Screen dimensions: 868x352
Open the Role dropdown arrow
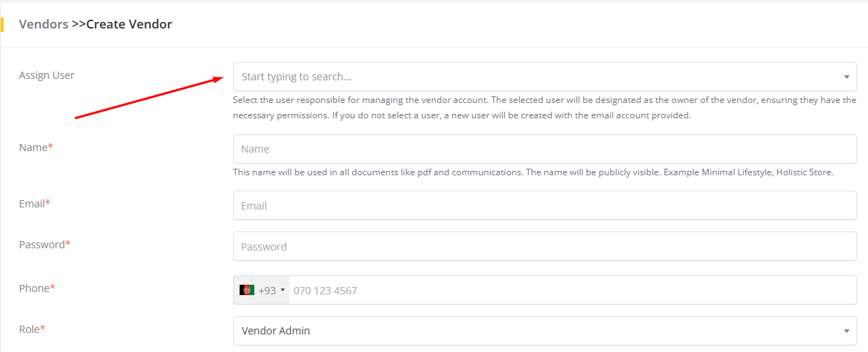pyautogui.click(x=846, y=331)
